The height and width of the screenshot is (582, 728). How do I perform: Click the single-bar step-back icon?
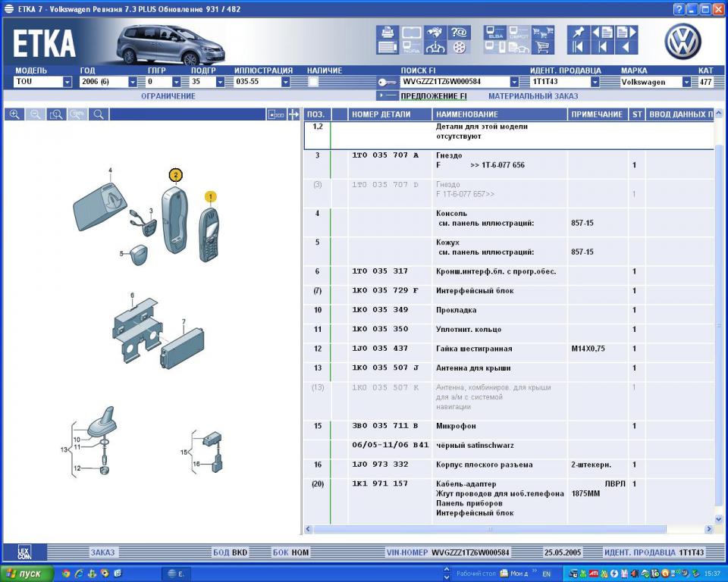click(x=603, y=47)
